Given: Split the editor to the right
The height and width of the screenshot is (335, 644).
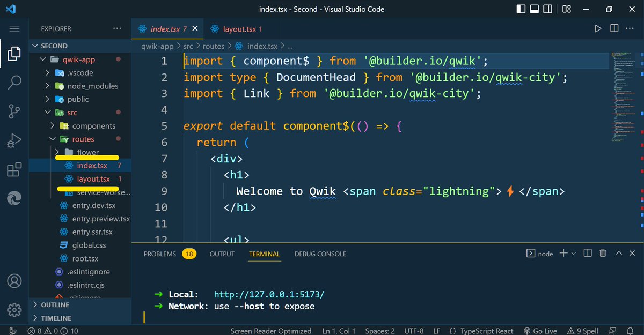Looking at the screenshot, I should tap(614, 28).
